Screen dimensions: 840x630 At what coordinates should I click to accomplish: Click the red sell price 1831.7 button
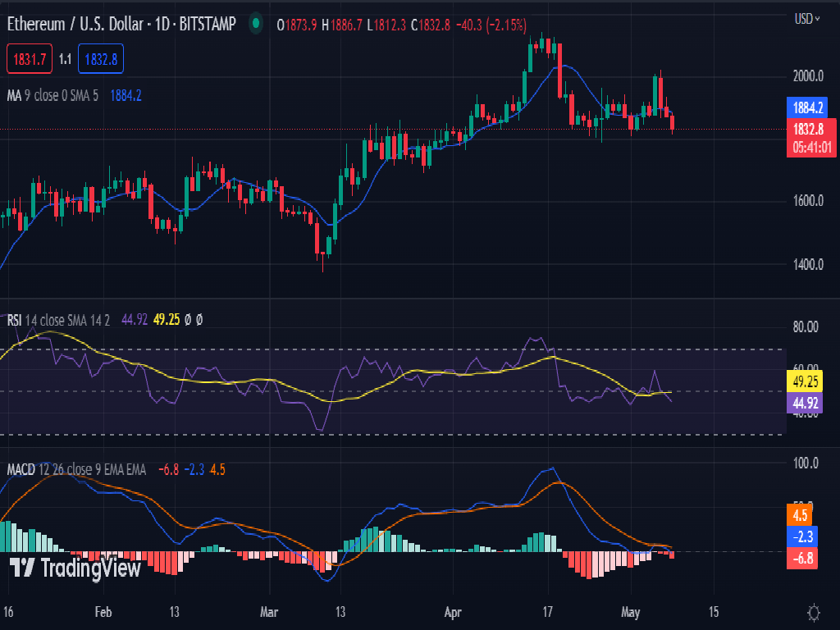30,59
